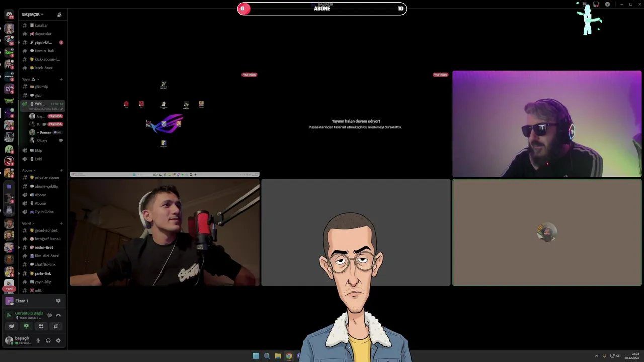The width and height of the screenshot is (644, 362).
Task: Join the Ekip voice channel
Action: point(43,150)
